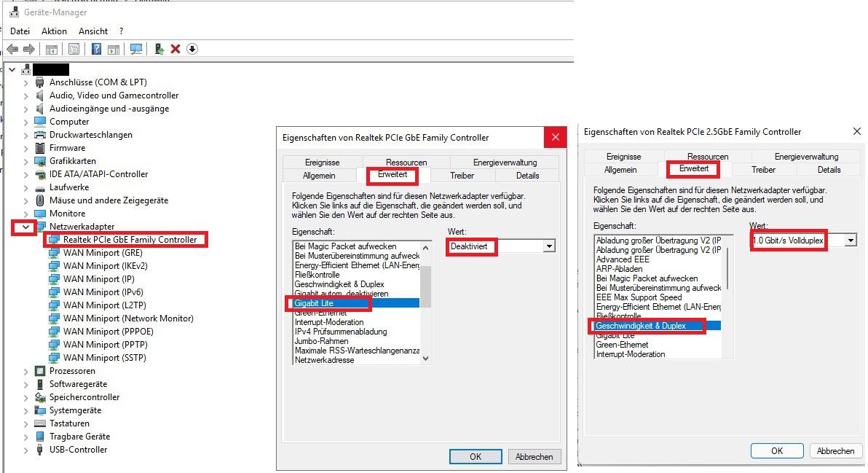Image resolution: width=868 pixels, height=473 pixels.
Task: Click OK in 2.5GbE Family Controller dialog
Action: click(x=777, y=451)
